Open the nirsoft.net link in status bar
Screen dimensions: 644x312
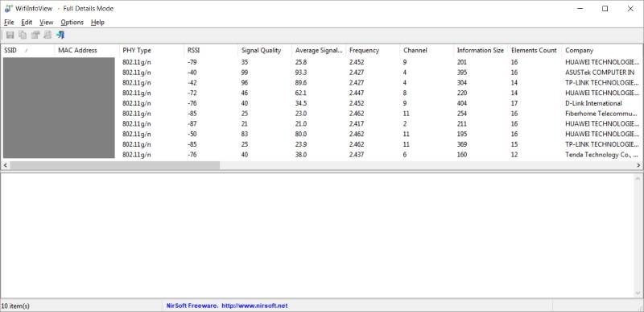(x=254, y=306)
